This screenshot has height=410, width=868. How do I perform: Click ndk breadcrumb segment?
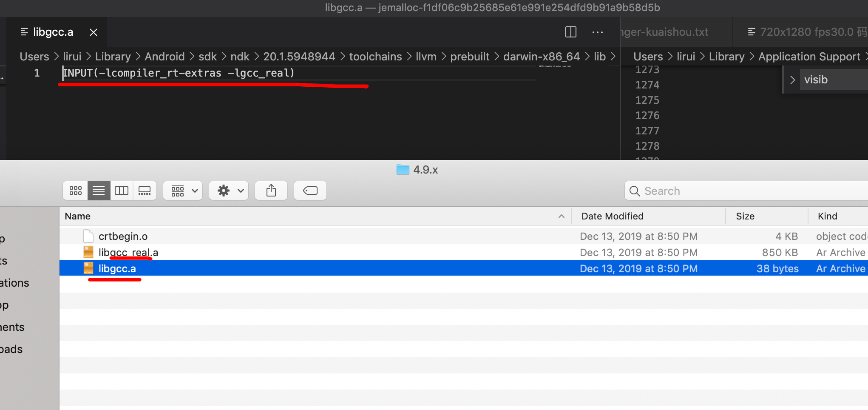point(240,57)
